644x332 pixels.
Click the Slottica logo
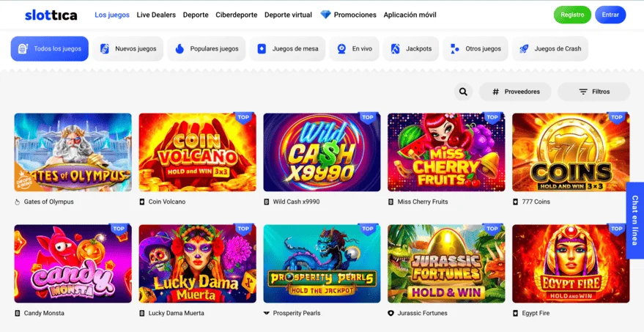pos(50,15)
